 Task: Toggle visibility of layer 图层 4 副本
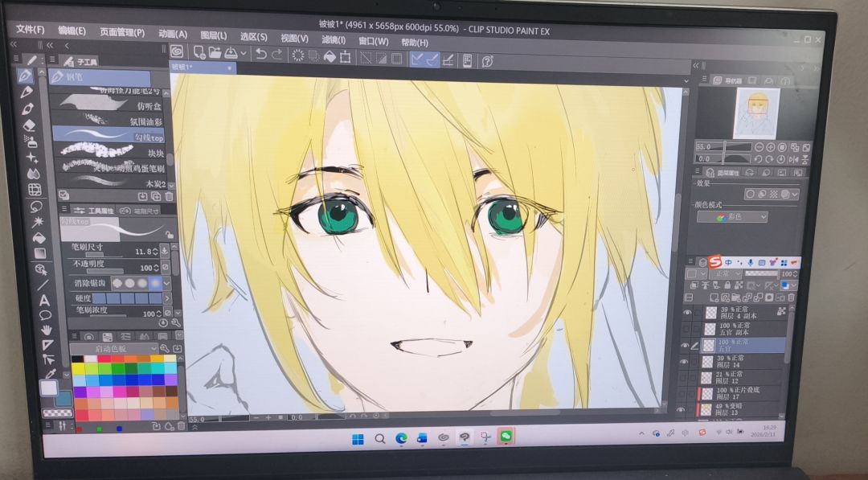(687, 312)
